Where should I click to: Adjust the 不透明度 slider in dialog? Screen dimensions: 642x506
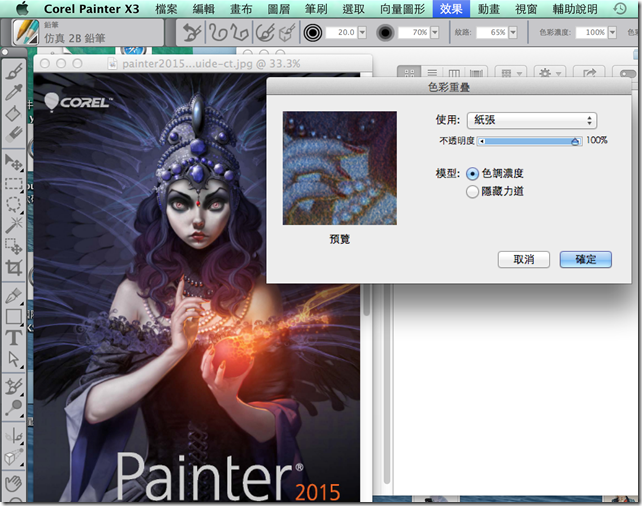[530, 141]
